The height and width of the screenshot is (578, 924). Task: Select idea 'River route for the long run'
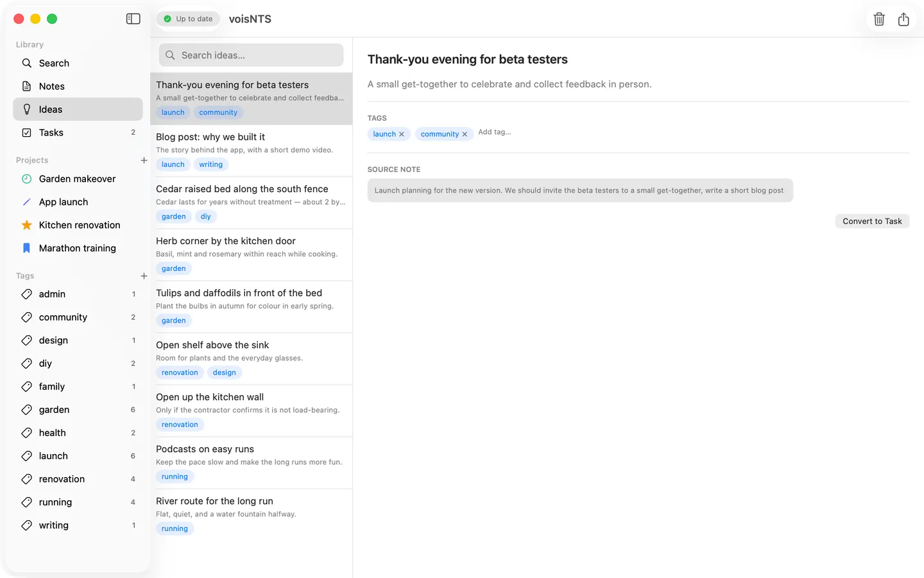tap(252, 515)
